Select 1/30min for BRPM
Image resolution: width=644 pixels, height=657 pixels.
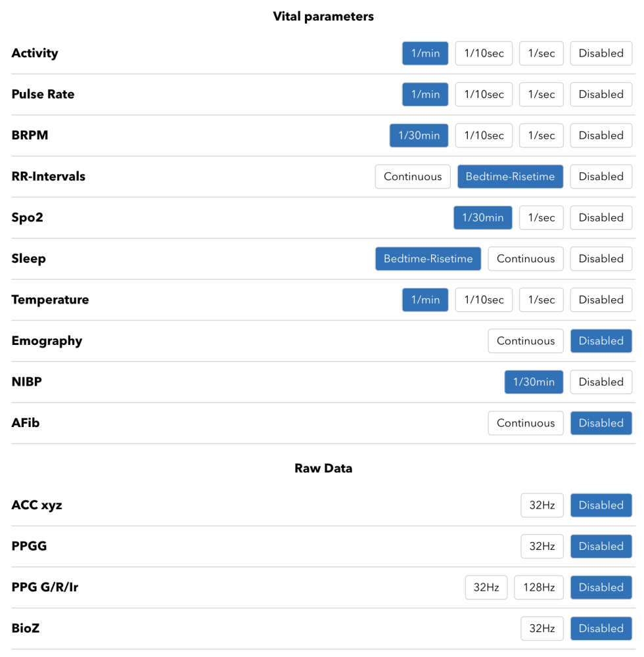point(419,135)
